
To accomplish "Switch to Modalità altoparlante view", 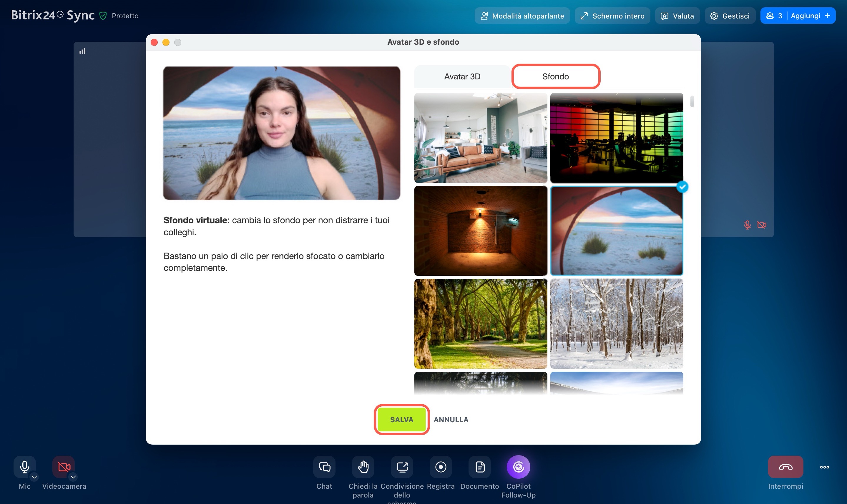I will 522,16.
